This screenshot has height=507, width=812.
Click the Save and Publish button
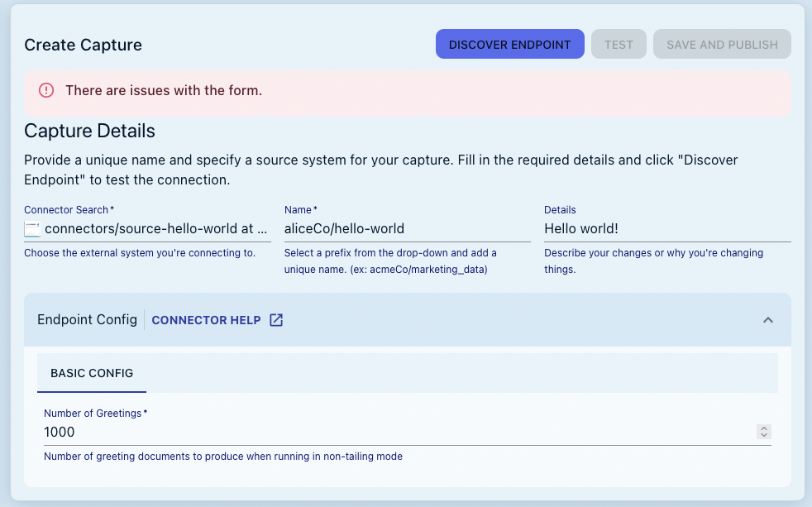[x=721, y=44]
